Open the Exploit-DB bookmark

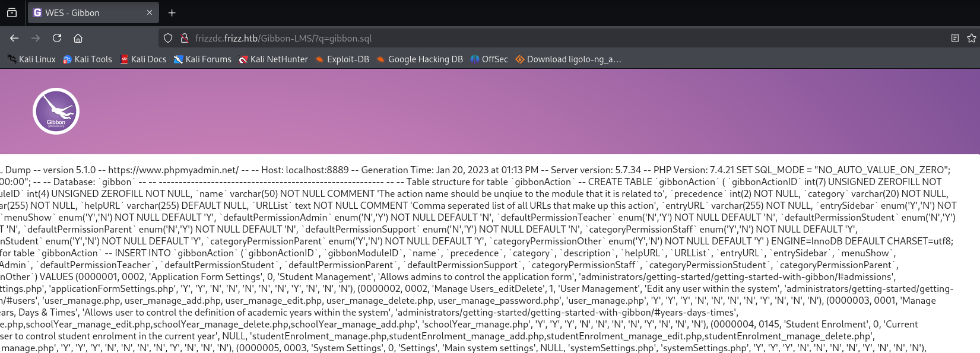point(342,59)
